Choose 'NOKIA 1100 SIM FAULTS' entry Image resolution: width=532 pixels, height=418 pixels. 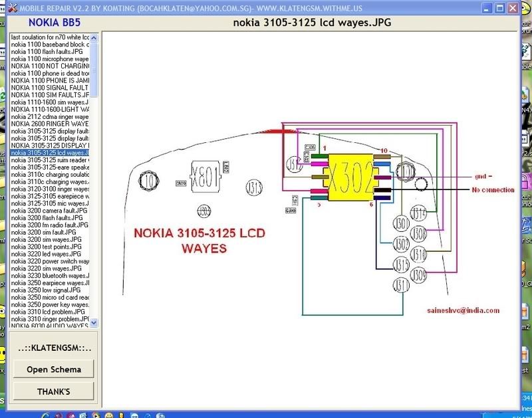click(x=50, y=95)
